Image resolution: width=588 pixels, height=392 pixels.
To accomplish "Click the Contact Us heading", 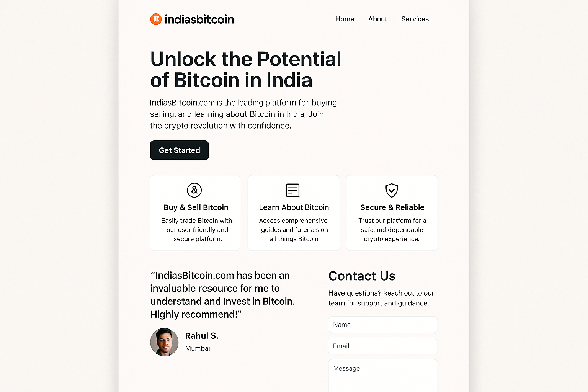I will click(x=361, y=276).
